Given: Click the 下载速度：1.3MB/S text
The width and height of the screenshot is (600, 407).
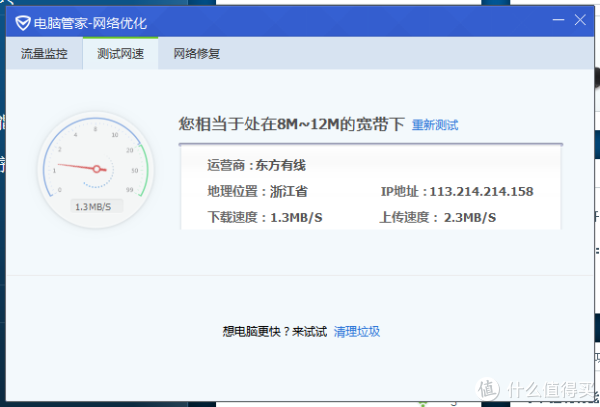Looking at the screenshot, I should tap(265, 217).
